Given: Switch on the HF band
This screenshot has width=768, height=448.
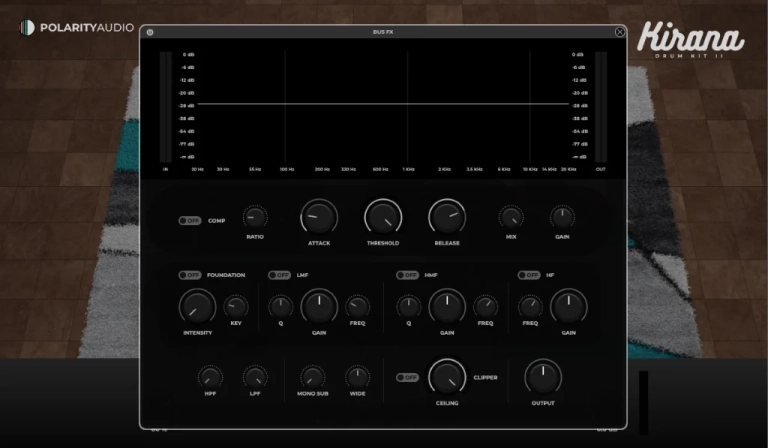Looking at the screenshot, I should click(529, 275).
